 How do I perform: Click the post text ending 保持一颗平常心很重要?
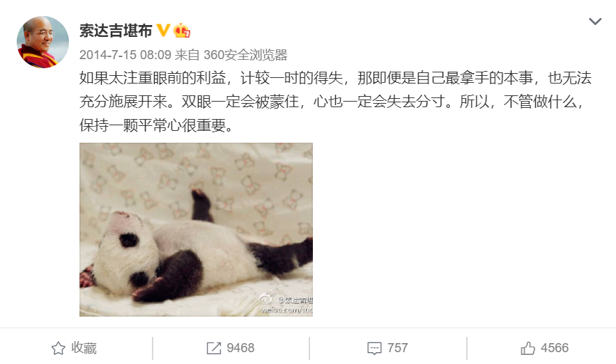click(156, 125)
